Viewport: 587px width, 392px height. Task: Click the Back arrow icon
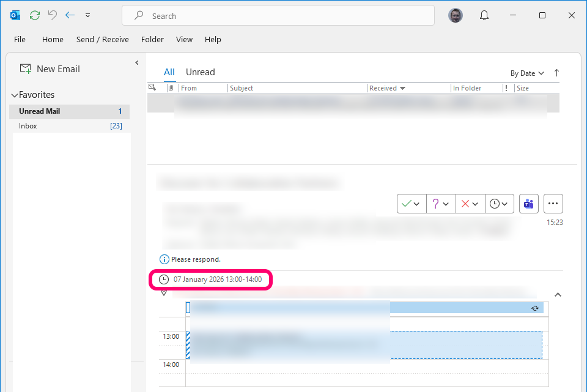(x=70, y=15)
